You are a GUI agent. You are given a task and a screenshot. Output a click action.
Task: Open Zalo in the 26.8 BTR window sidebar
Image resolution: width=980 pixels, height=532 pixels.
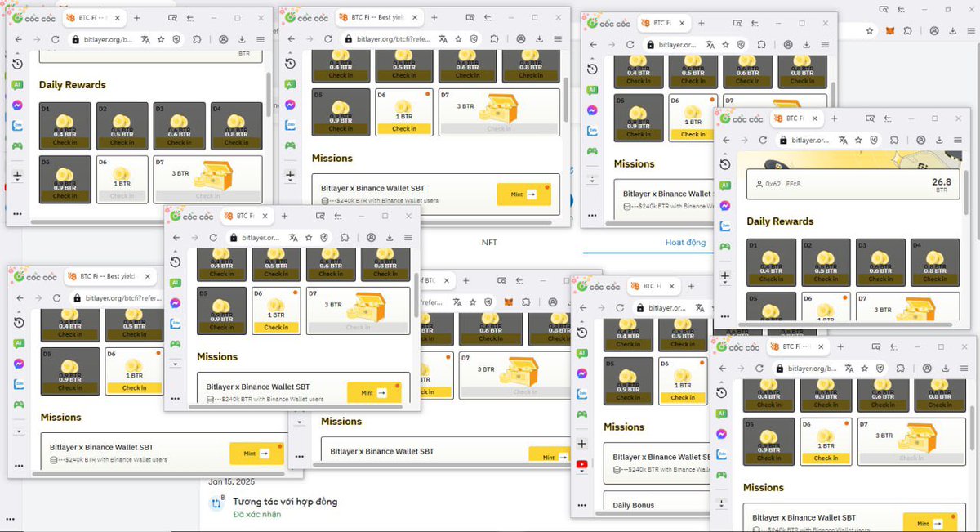coord(725,226)
